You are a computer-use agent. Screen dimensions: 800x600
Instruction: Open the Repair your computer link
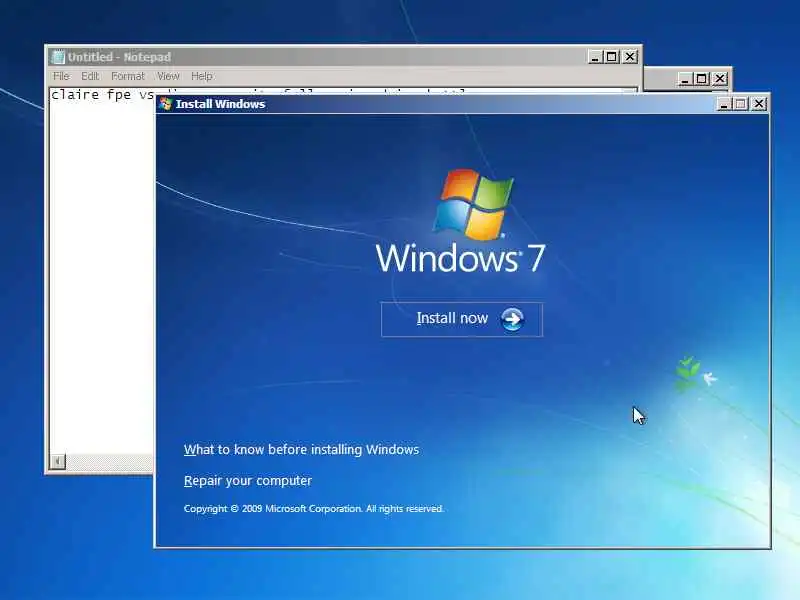(247, 481)
